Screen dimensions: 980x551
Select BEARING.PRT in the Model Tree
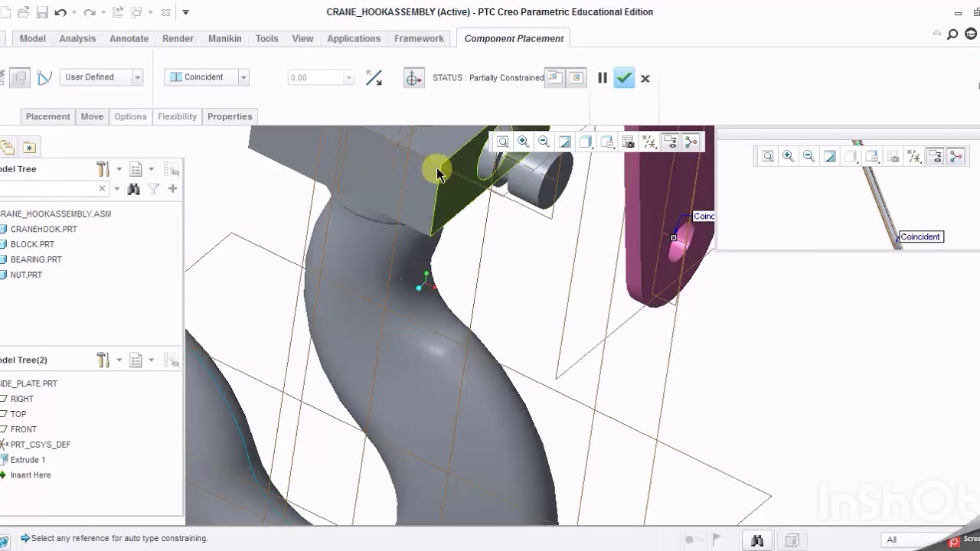coord(36,259)
